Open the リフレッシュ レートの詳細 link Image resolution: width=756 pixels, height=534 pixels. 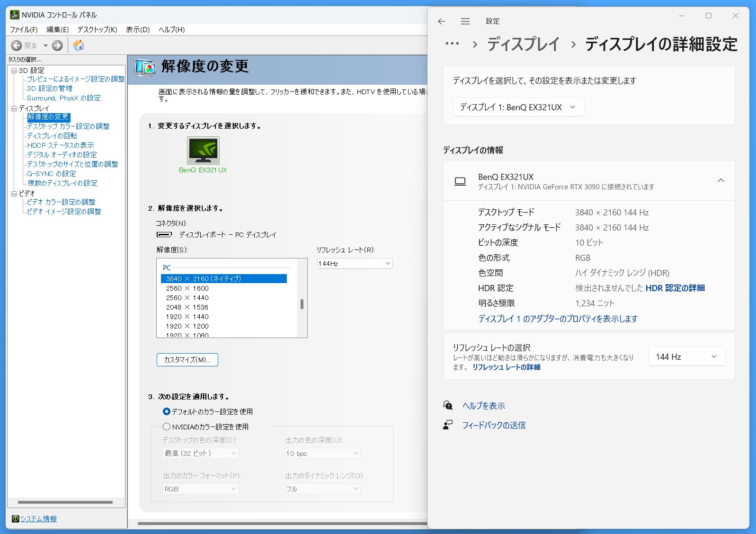click(506, 367)
